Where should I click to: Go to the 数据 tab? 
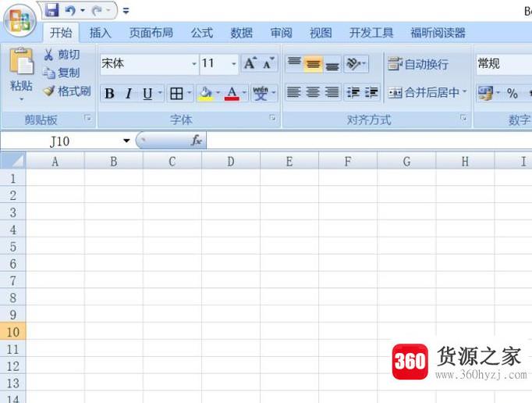coord(242,33)
